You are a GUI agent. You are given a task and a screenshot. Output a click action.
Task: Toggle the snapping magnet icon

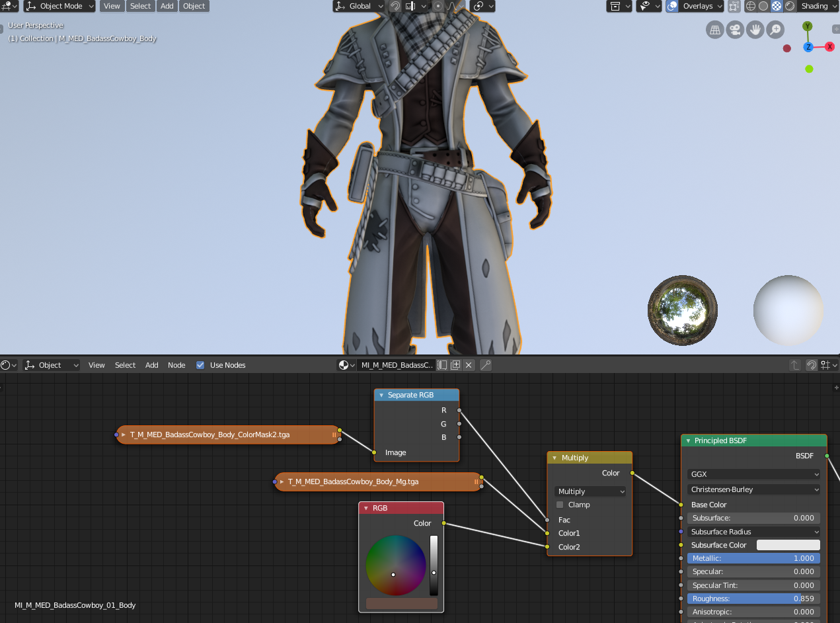point(395,6)
